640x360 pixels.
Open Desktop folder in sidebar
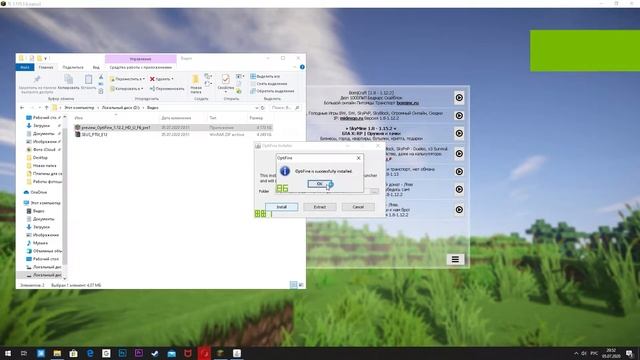[40, 158]
